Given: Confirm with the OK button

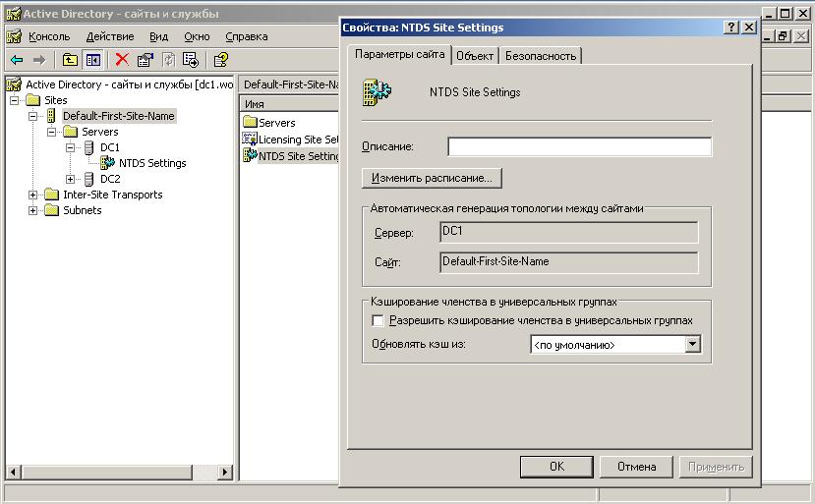Looking at the screenshot, I should point(556,467).
